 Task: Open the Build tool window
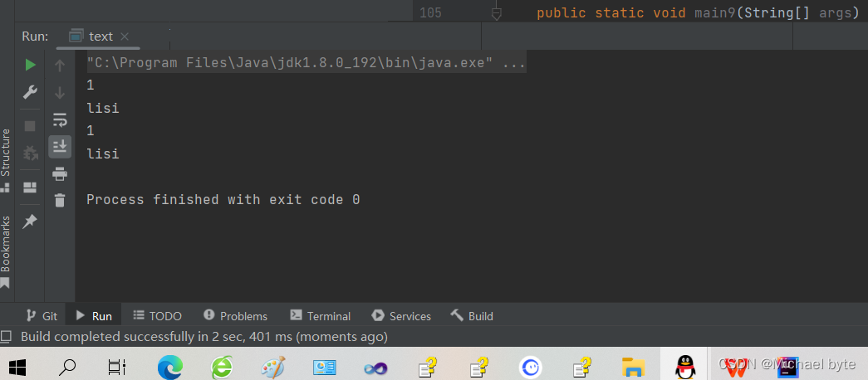click(472, 316)
